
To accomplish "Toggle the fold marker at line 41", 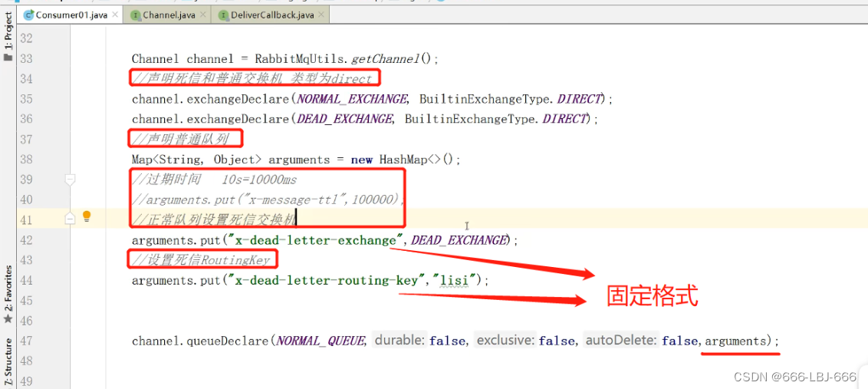I will [70, 219].
